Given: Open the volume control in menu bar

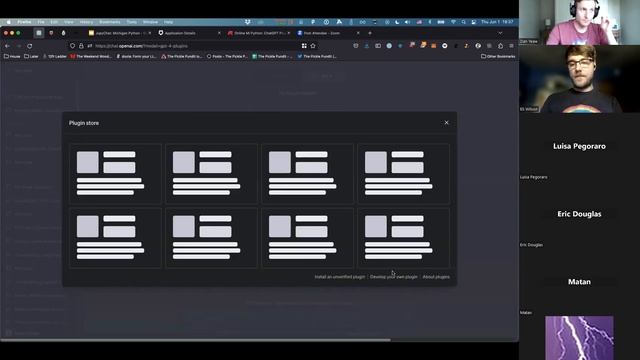Looking at the screenshot, I should [407, 22].
